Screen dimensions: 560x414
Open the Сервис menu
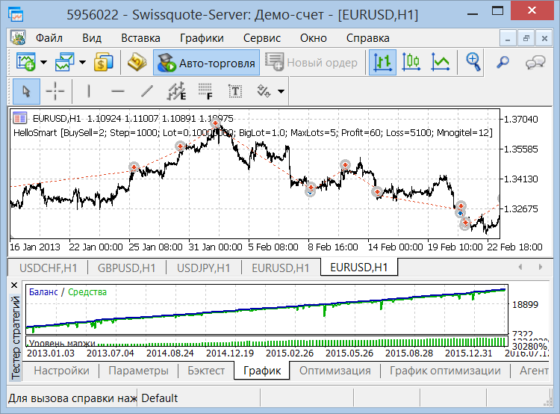[262, 38]
